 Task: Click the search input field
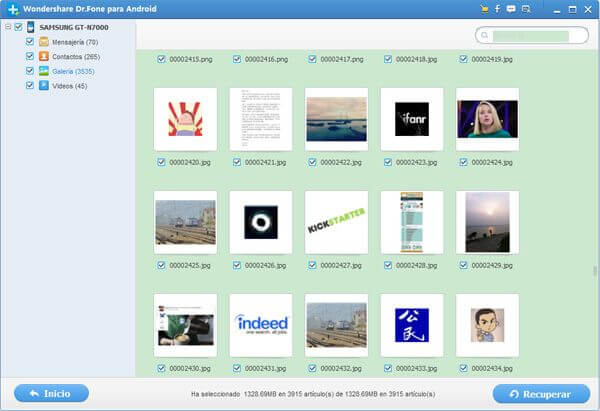[530, 35]
